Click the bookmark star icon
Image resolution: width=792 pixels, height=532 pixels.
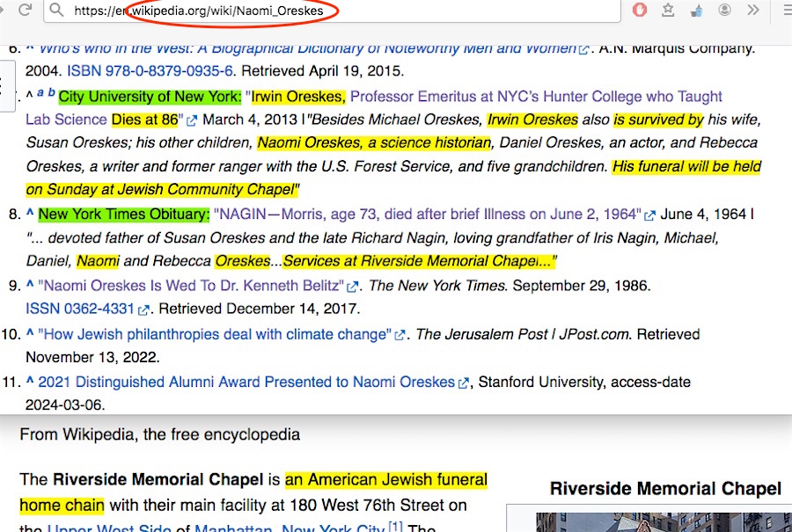[668, 11]
